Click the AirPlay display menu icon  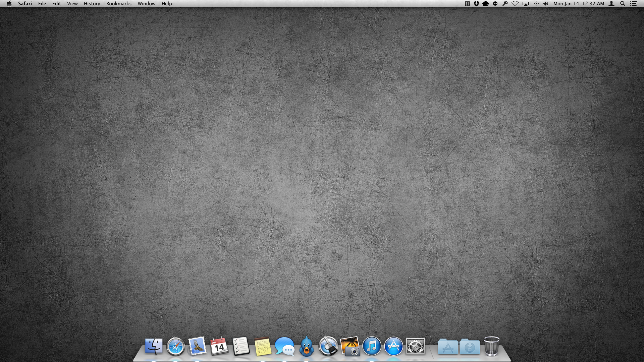(x=526, y=4)
